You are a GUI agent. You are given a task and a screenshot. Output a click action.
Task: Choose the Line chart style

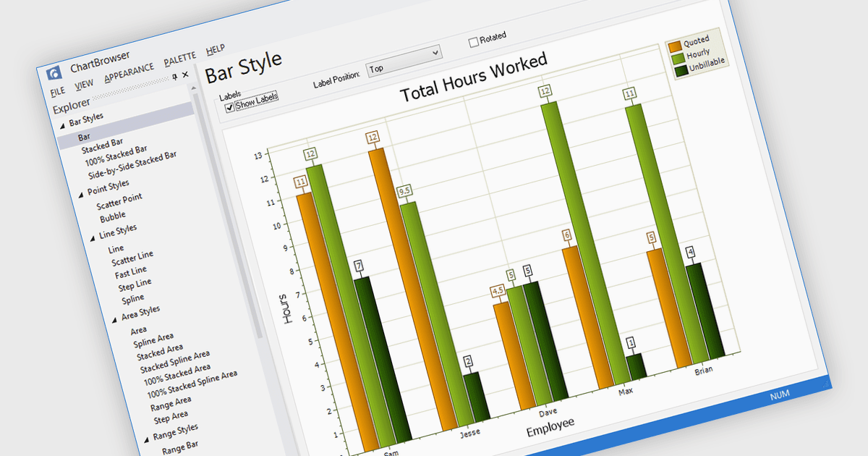point(116,248)
